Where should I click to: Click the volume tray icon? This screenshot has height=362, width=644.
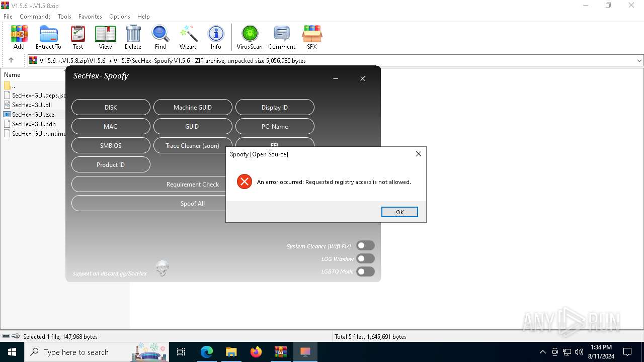tap(579, 352)
